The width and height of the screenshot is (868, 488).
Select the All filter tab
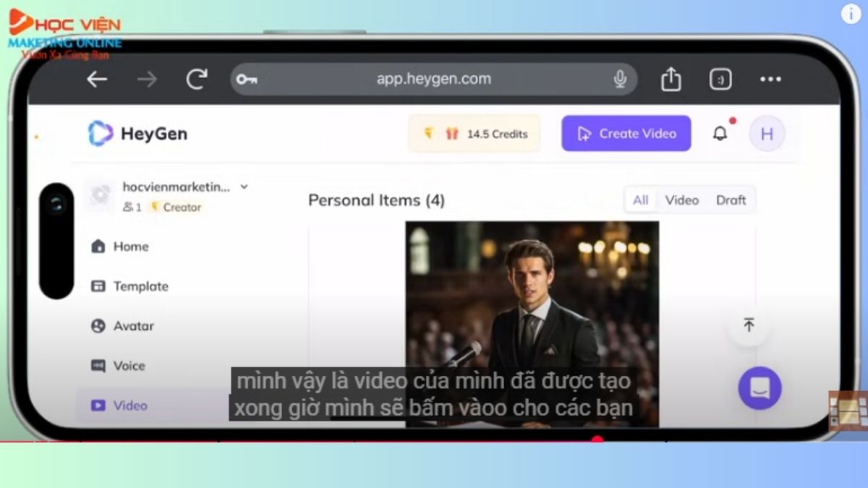coord(641,200)
